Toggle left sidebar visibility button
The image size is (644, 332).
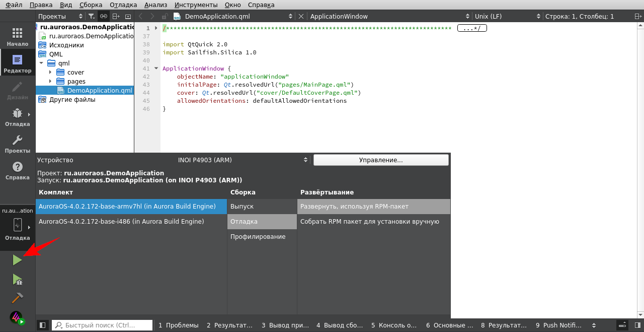(43, 325)
